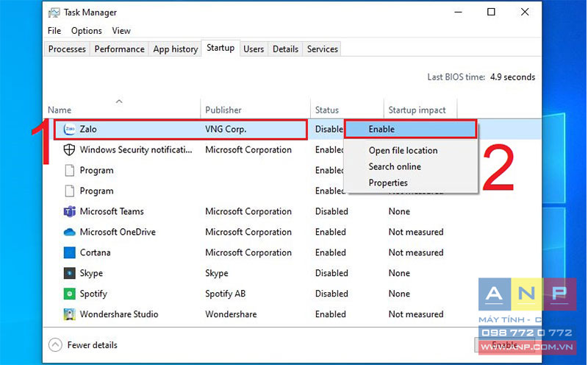Viewport: 588px width, 365px height.
Task: Click the Wondershare publisher cell
Action: click(x=231, y=314)
